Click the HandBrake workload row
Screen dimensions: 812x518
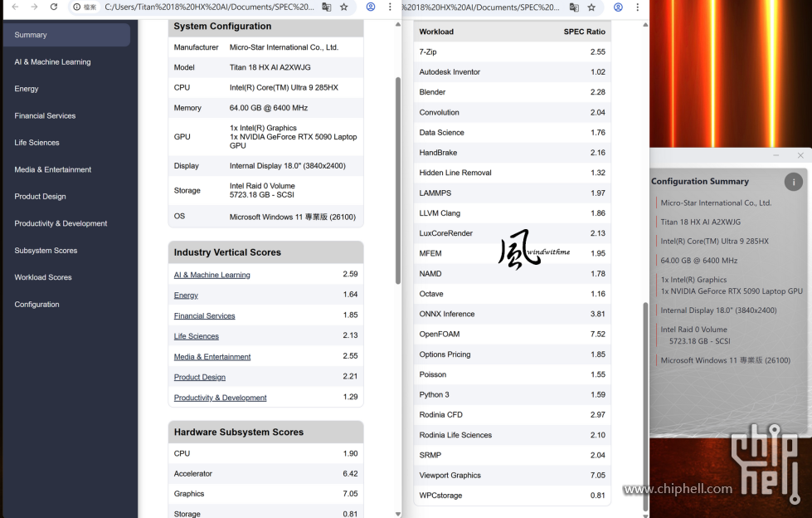pos(512,153)
